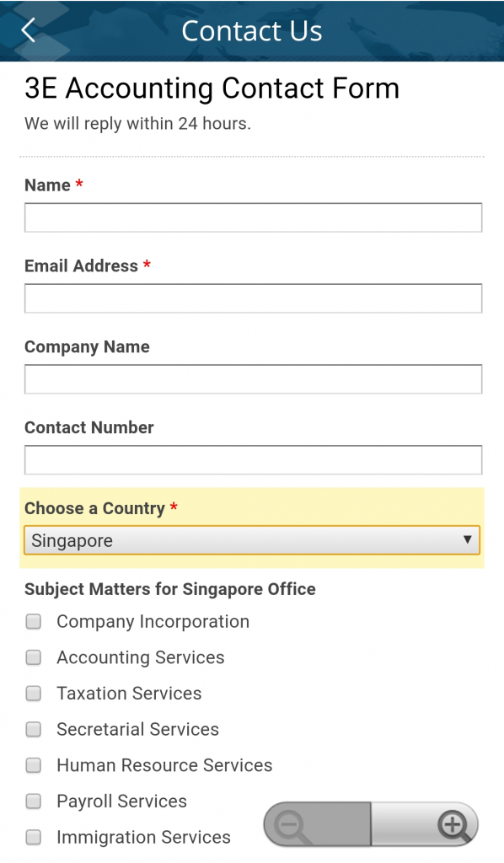Navigate back using the arrow icon

[25, 29]
